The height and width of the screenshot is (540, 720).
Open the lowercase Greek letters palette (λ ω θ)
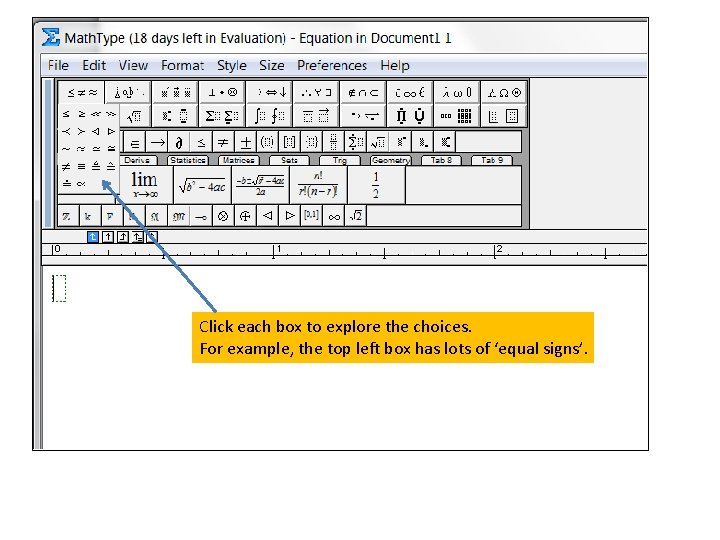point(456,92)
